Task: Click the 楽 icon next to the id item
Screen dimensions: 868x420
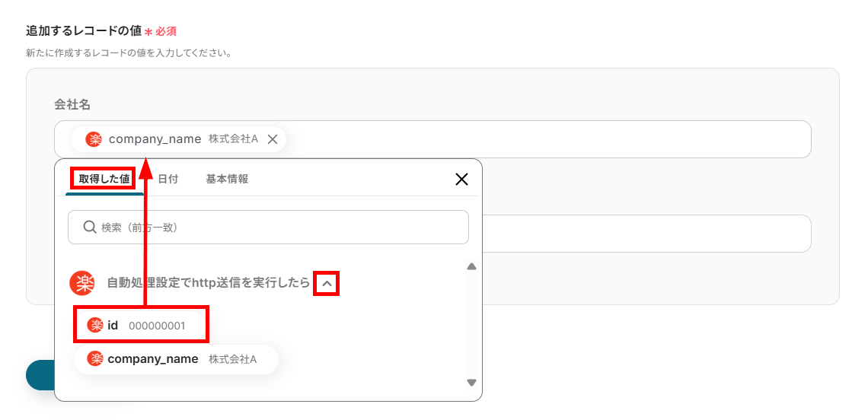Action: tap(95, 325)
